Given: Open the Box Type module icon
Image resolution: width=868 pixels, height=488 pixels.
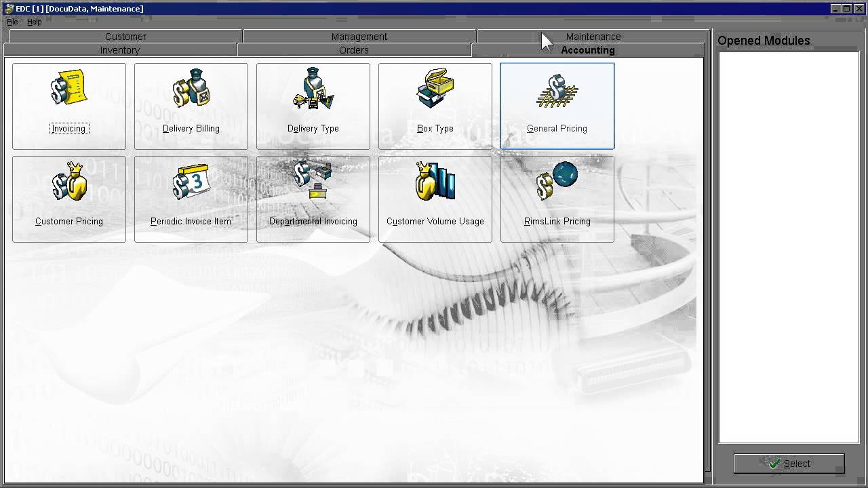Looking at the screenshot, I should coord(435,106).
